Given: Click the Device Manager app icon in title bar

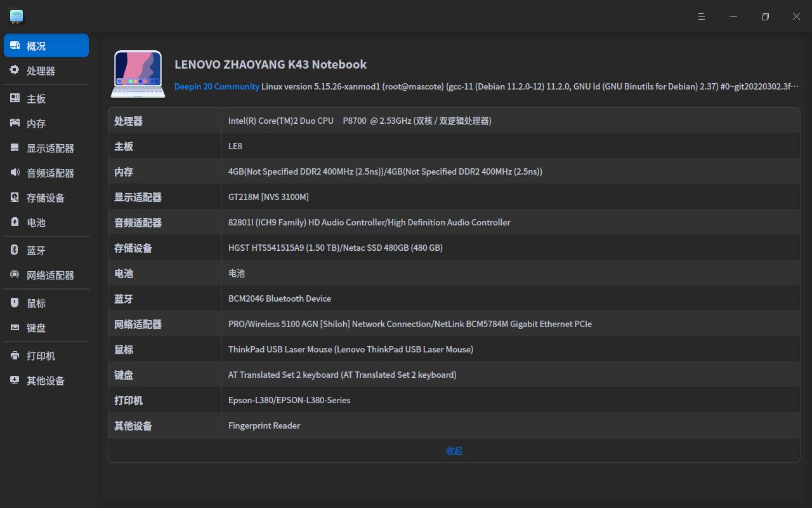Looking at the screenshot, I should click(16, 17).
